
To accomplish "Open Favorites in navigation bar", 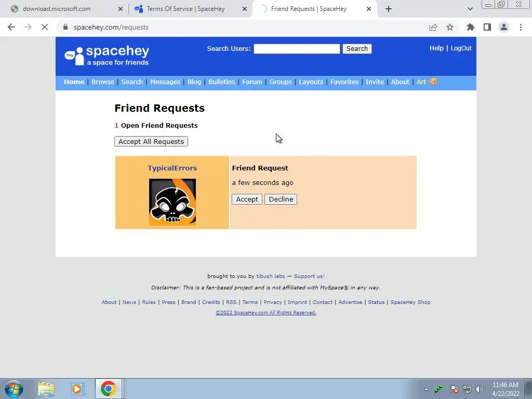I will pyautogui.click(x=344, y=82).
